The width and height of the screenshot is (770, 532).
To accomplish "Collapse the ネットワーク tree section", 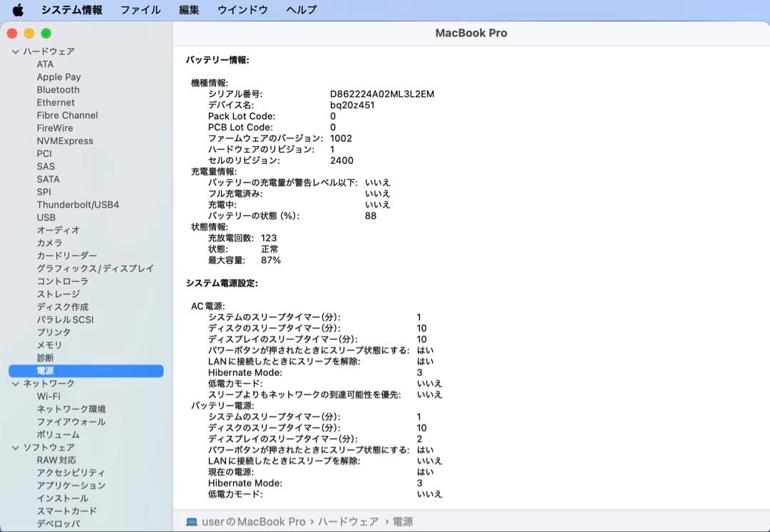I will (x=15, y=383).
